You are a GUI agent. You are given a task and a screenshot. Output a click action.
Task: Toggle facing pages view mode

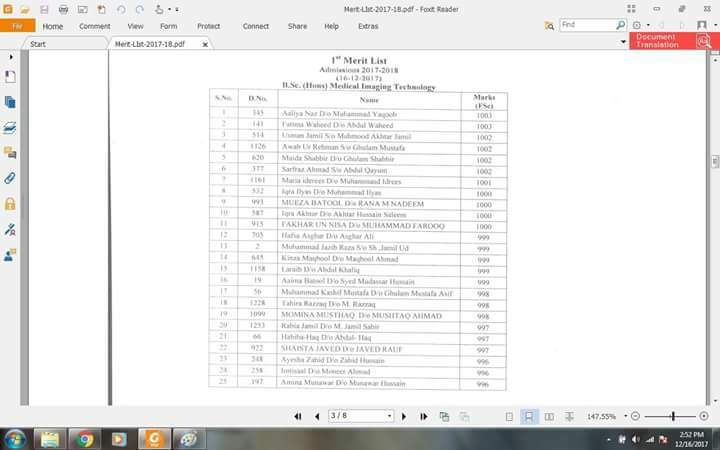point(549,416)
